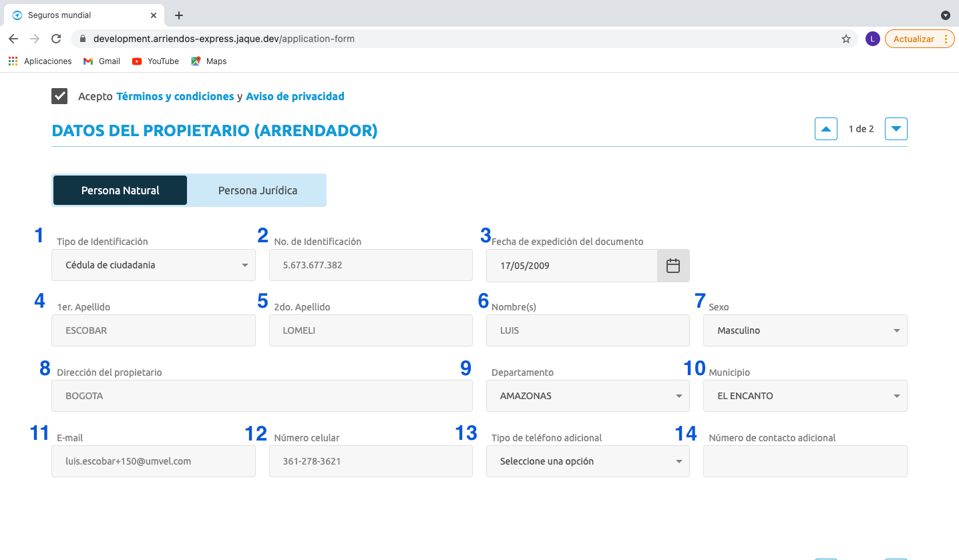Viewport: 959px width, 560px height.
Task: Click the Dirección del propietario field
Action: point(262,396)
